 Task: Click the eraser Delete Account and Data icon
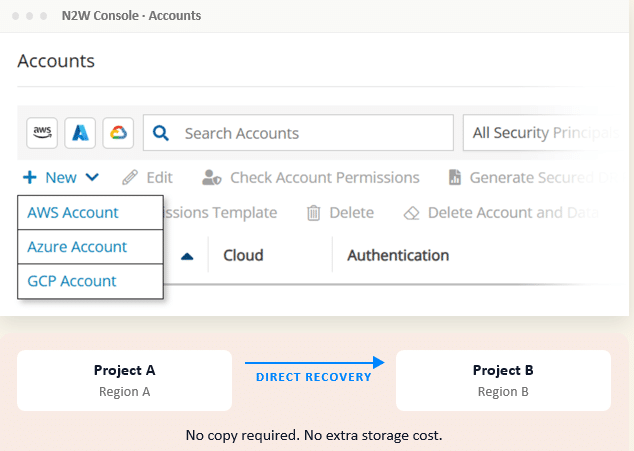412,213
